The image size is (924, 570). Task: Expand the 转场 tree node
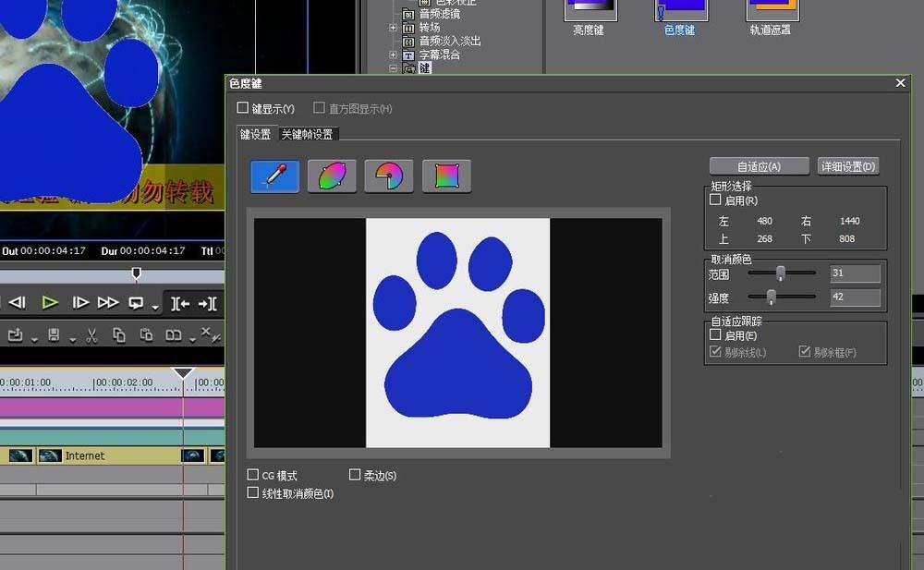(x=393, y=28)
